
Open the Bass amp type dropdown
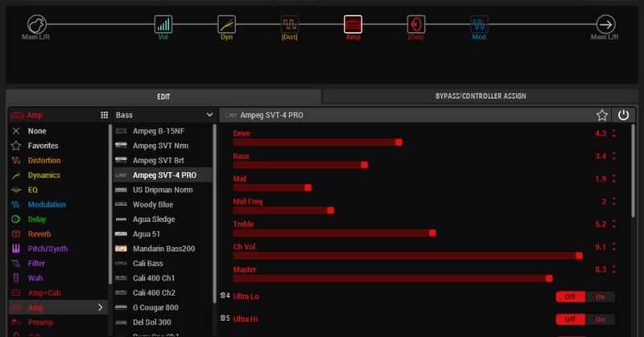click(164, 115)
